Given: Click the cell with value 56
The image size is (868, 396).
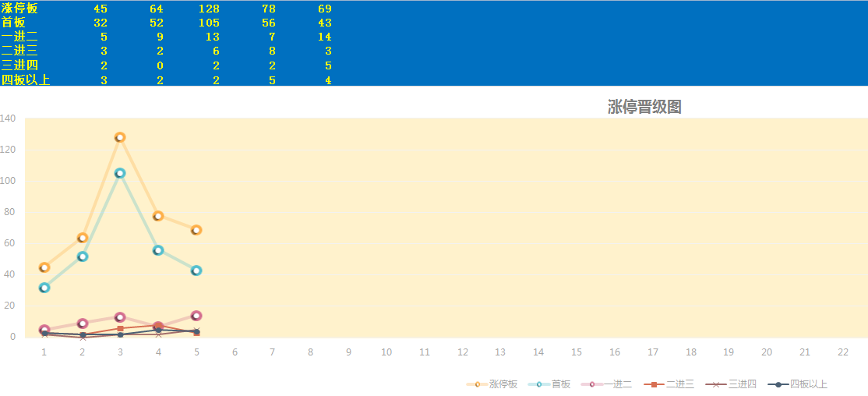Looking at the screenshot, I should coord(269,23).
